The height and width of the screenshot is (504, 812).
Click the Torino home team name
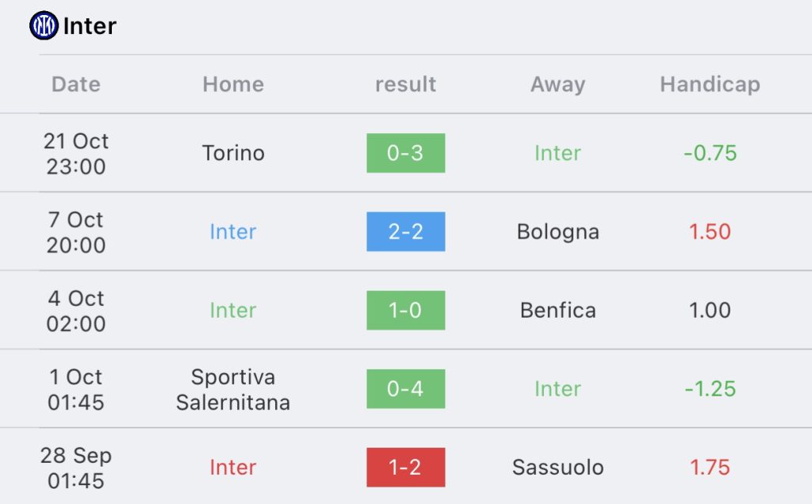coord(233,153)
